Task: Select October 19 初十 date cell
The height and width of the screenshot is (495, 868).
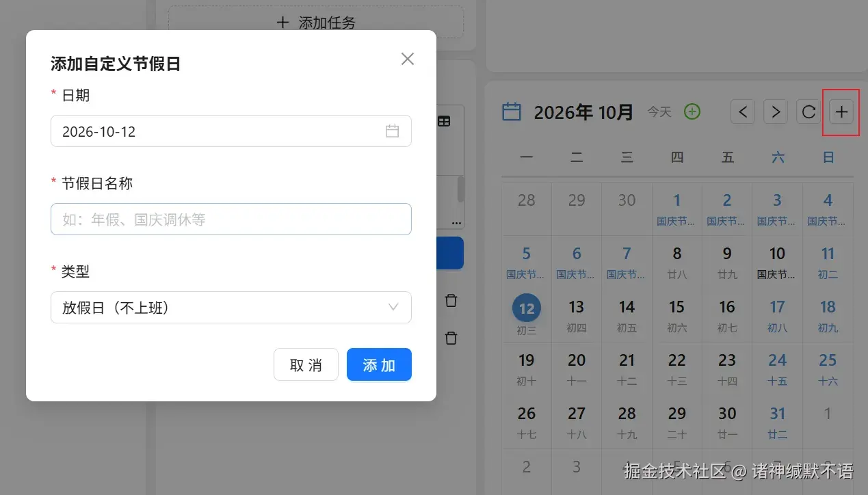Action: click(x=527, y=369)
